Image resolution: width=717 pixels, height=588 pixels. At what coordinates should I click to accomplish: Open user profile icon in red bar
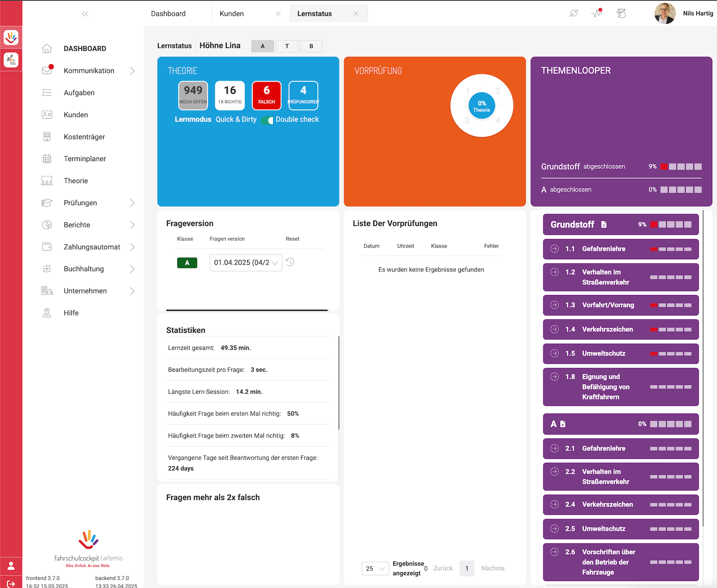[x=11, y=566]
